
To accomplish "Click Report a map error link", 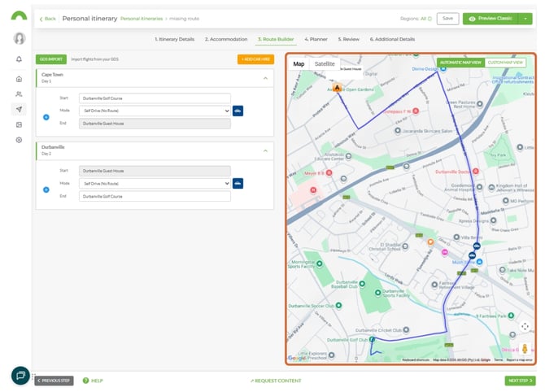I will coord(519,360).
